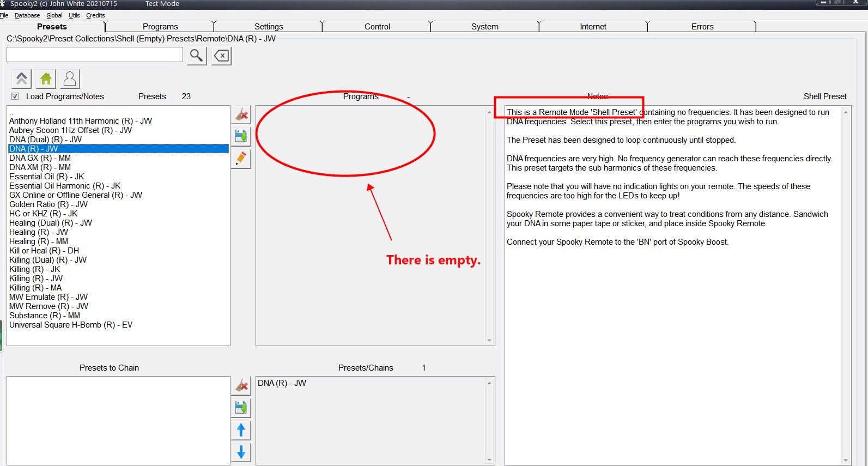Viewport: 868px width, 466px height.
Task: Move the chained preset down with the blue arrow
Action: click(241, 452)
